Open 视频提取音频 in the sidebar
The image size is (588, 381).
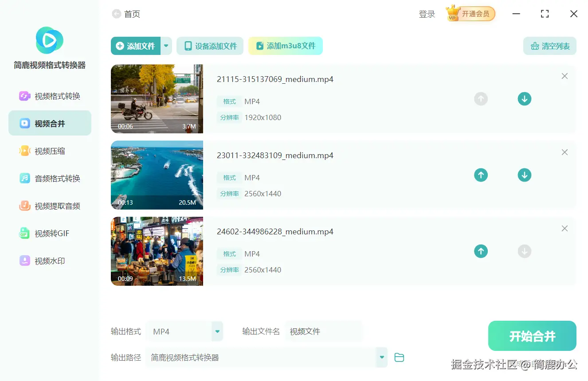pyautogui.click(x=50, y=206)
